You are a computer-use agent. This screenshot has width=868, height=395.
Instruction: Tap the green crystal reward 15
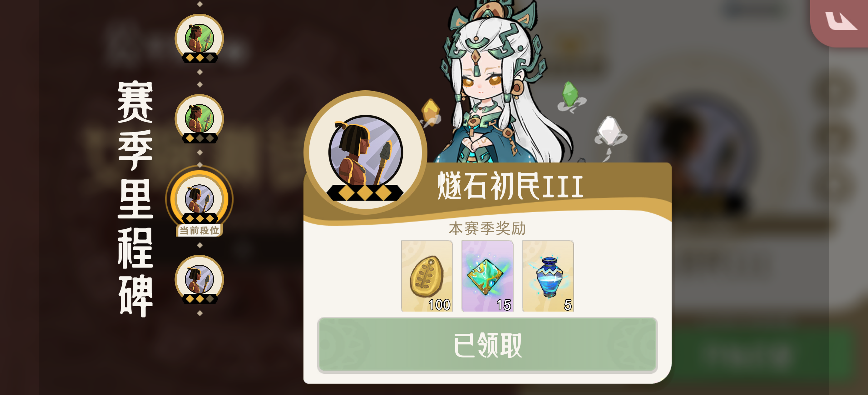487,276
